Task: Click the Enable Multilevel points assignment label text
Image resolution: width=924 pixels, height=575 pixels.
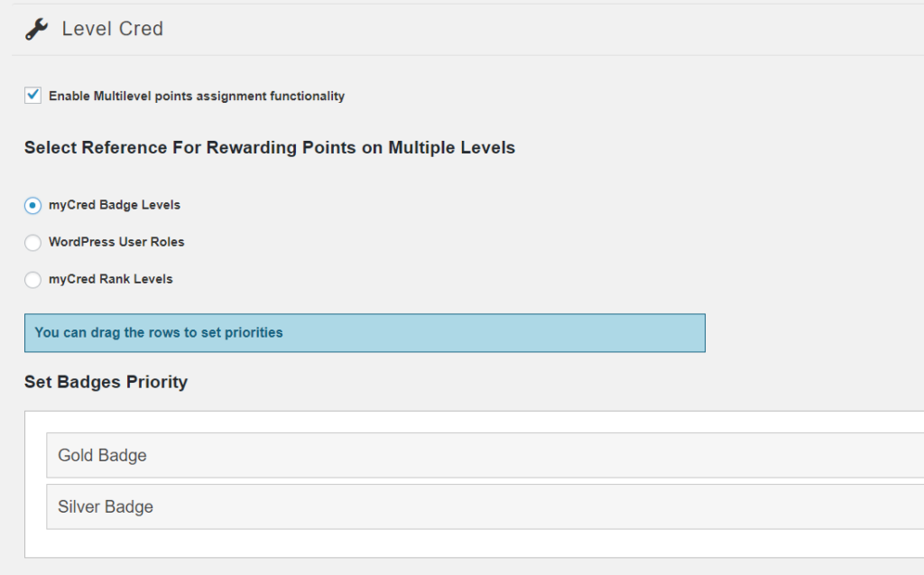Action: pos(197,96)
